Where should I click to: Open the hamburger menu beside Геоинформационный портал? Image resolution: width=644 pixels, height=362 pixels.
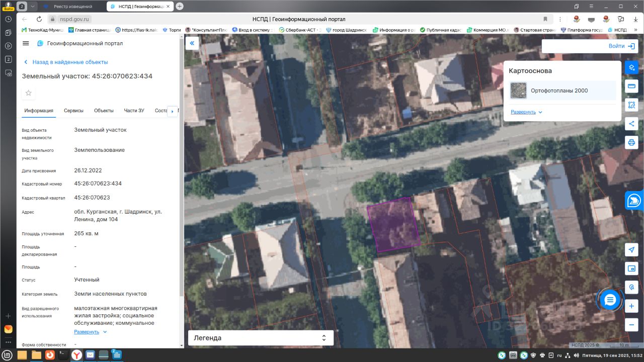pos(26,43)
